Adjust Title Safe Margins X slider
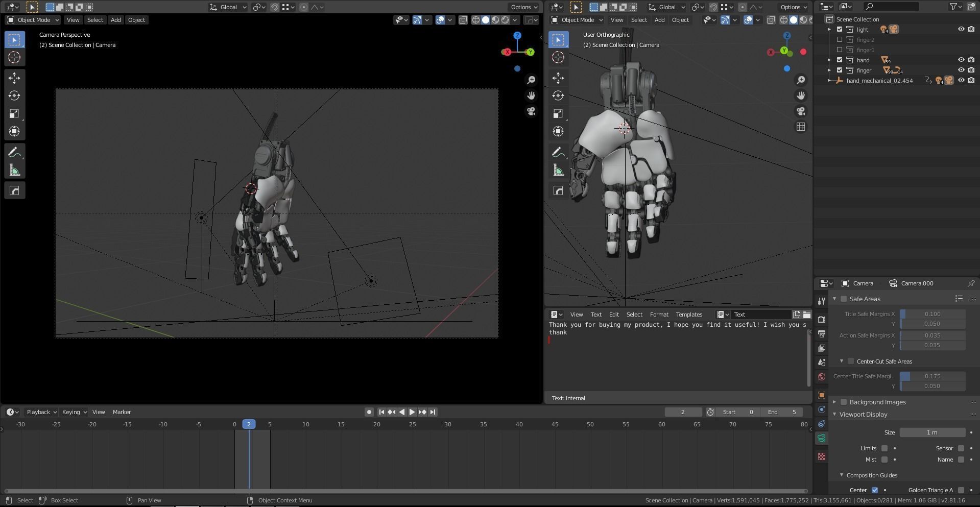 [933, 314]
